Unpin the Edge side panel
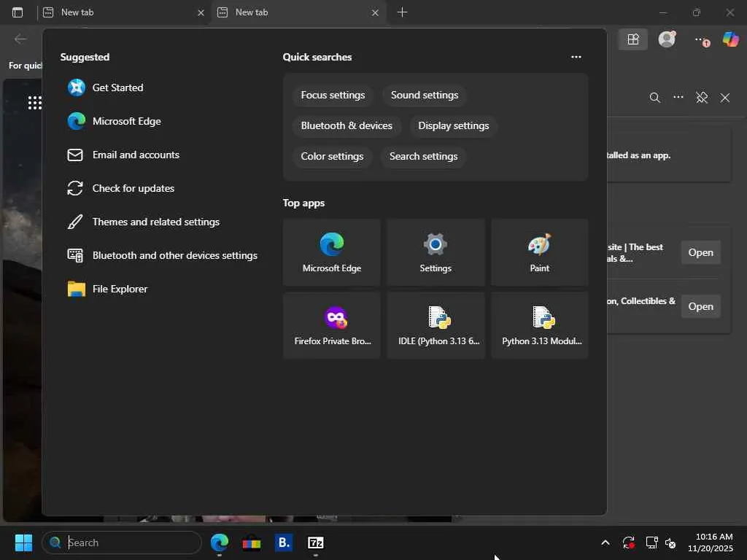This screenshot has height=560, width=747. pyautogui.click(x=702, y=98)
